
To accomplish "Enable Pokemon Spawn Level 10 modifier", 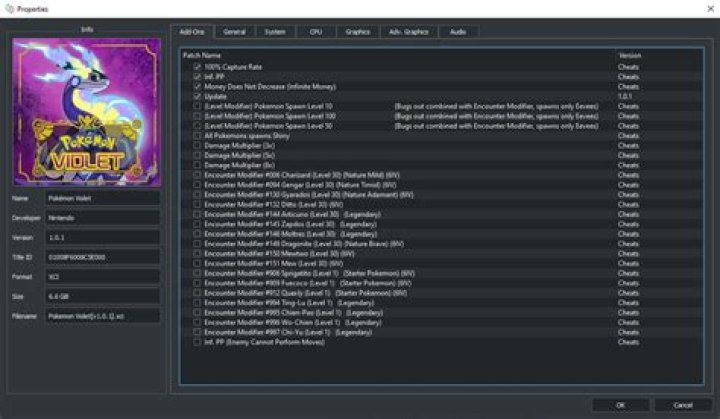I will point(197,106).
